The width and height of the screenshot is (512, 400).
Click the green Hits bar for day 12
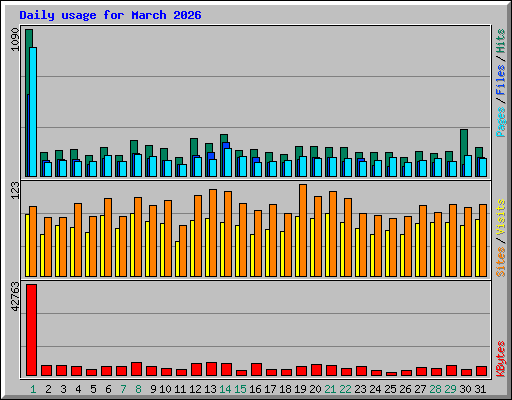point(194,147)
